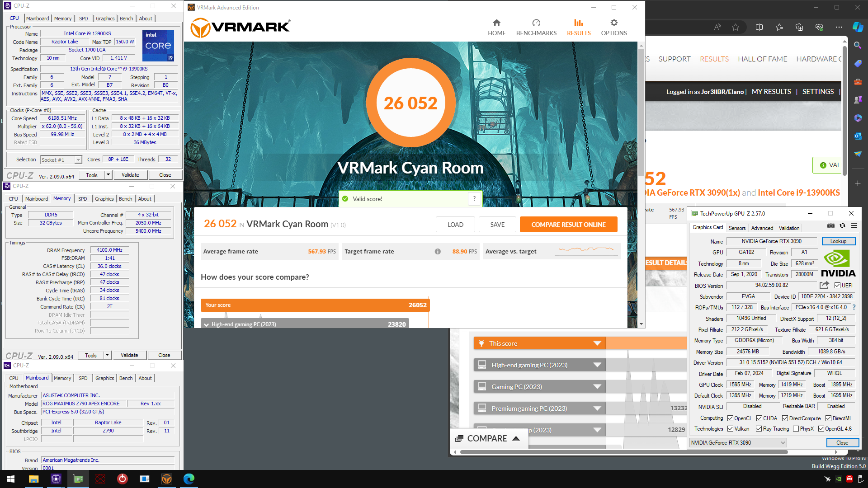
Task: Toggle DirectCompute checkbox in GPU-Z
Action: click(785, 418)
